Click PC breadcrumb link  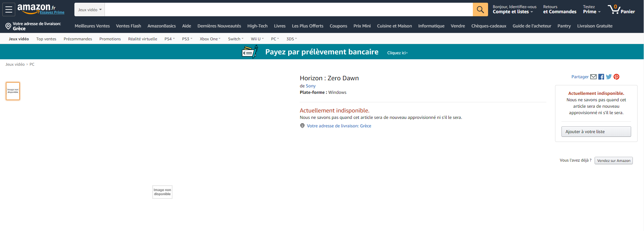coord(32,64)
